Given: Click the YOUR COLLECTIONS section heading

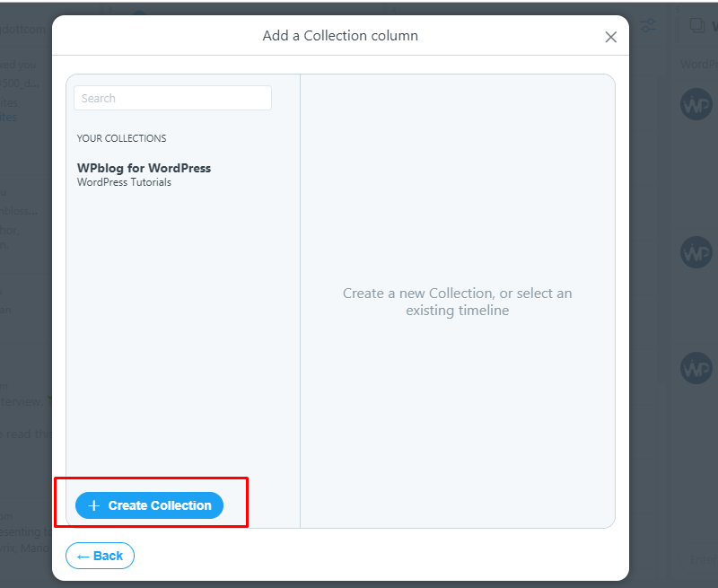Looking at the screenshot, I should 121,138.
